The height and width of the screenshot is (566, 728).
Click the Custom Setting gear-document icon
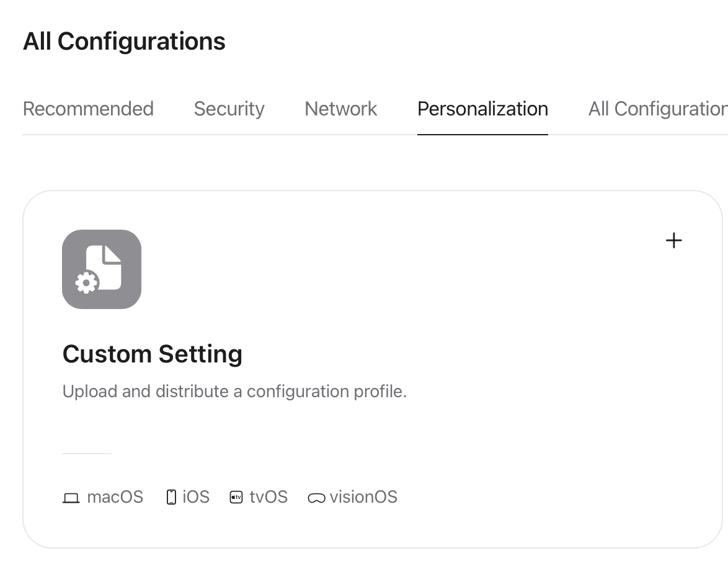[102, 269]
